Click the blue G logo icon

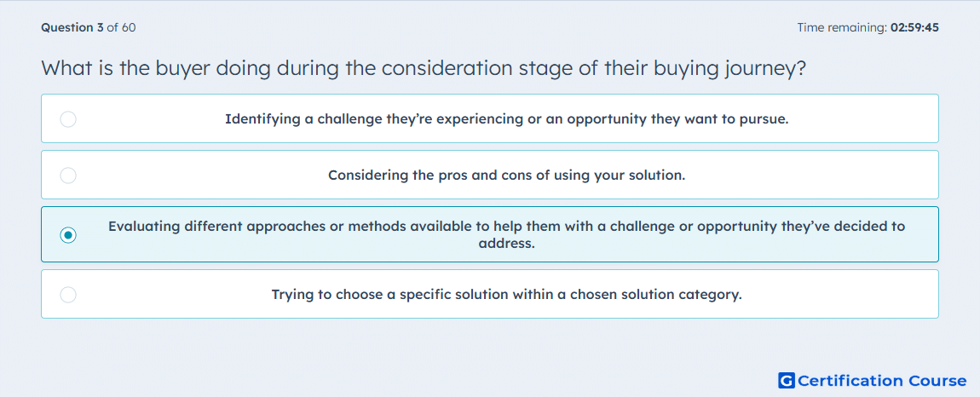point(787,380)
